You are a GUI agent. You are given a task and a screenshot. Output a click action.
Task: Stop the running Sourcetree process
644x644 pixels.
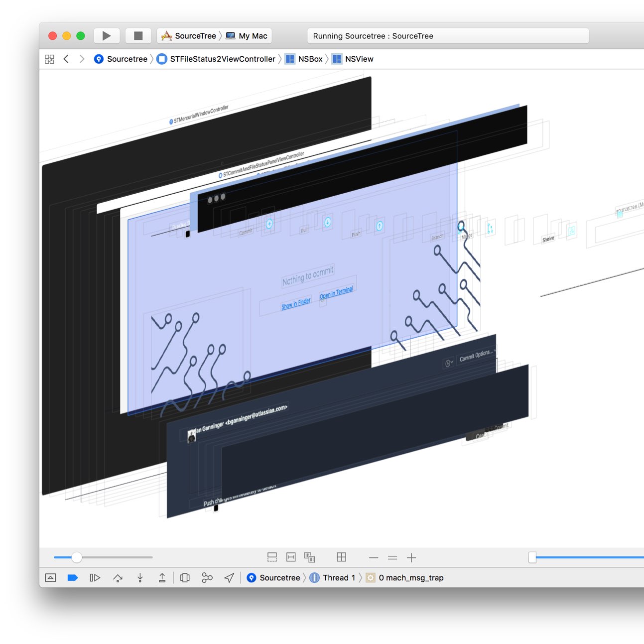pyautogui.click(x=138, y=36)
